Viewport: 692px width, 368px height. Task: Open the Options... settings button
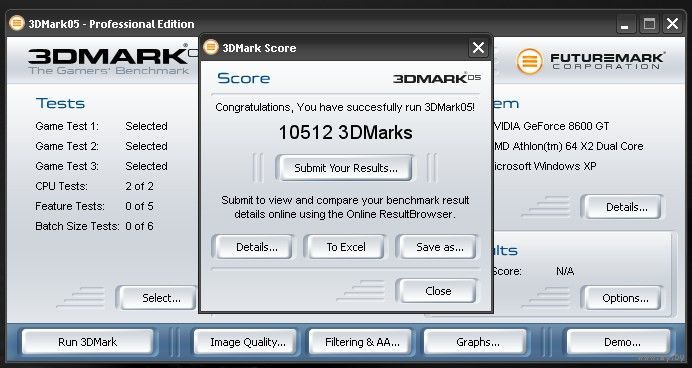pyautogui.click(x=625, y=298)
